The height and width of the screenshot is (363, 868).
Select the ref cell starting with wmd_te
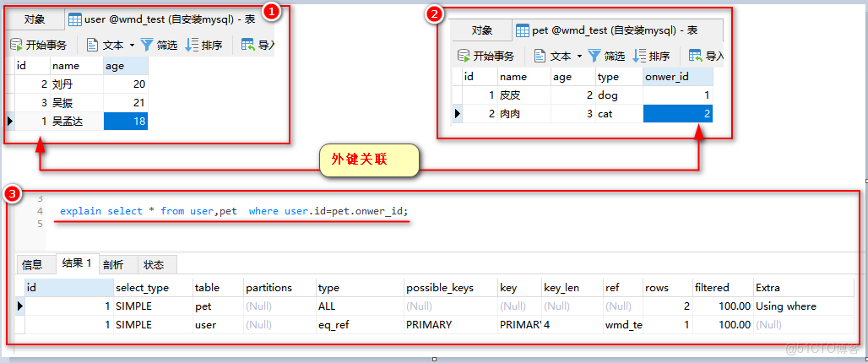623,325
